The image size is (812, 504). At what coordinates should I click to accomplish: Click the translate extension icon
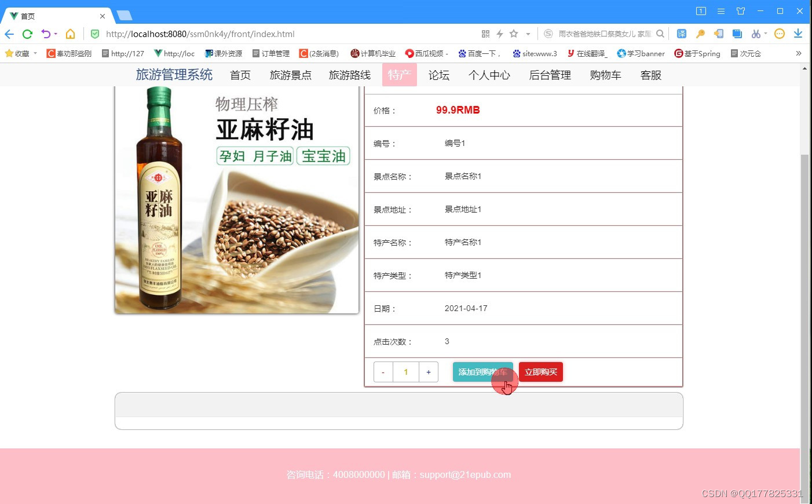pyautogui.click(x=682, y=34)
